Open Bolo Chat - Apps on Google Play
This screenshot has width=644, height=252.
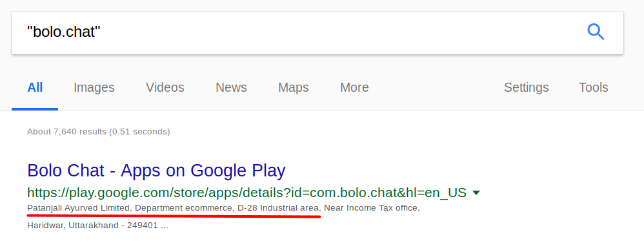coord(156,170)
